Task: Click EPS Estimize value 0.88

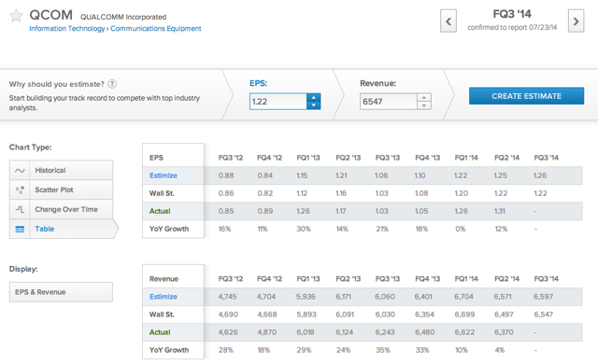Action: (x=226, y=175)
